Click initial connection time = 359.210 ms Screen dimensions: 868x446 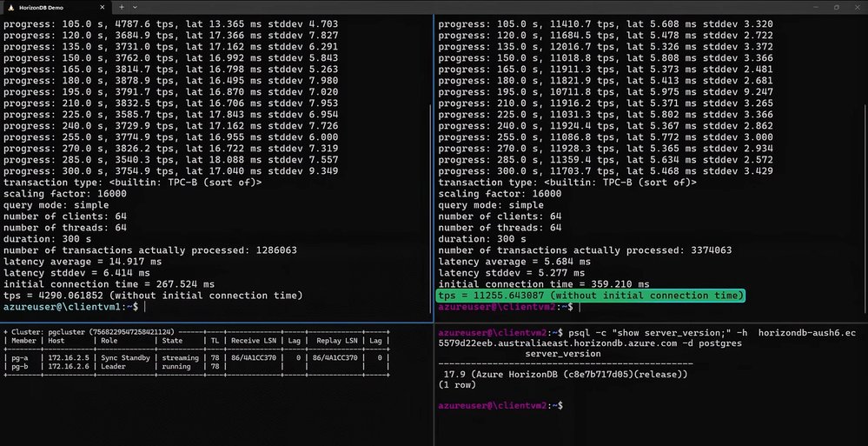click(544, 284)
